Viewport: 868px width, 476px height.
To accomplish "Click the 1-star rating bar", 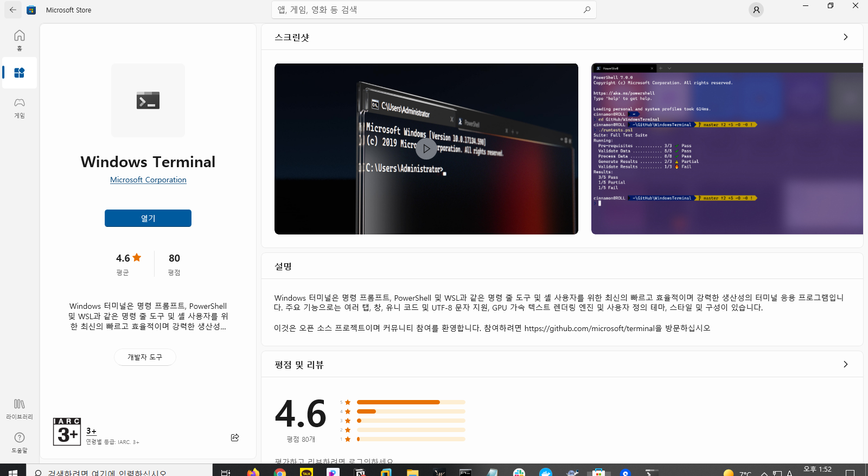I will click(x=411, y=439).
